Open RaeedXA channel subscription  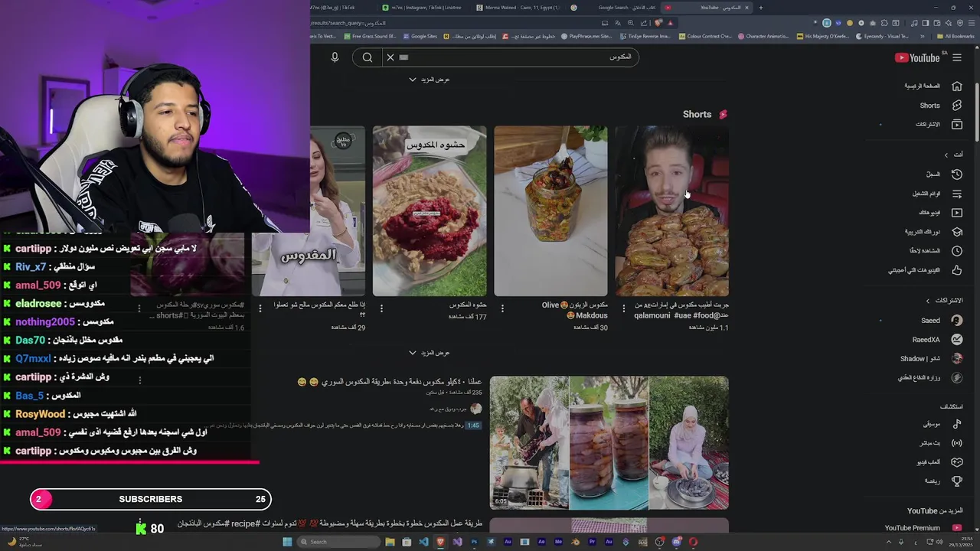pyautogui.click(x=937, y=340)
